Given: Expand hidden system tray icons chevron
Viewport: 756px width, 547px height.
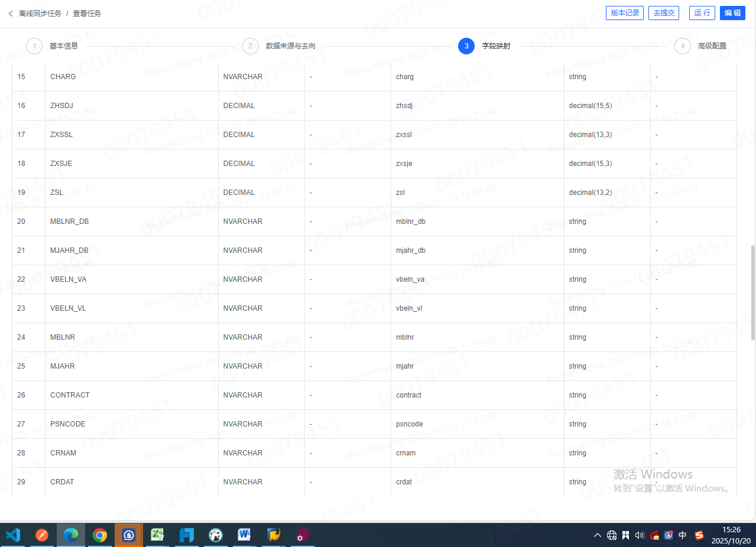Looking at the screenshot, I should pos(597,535).
